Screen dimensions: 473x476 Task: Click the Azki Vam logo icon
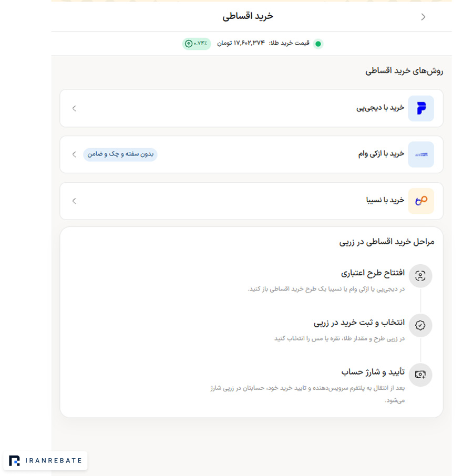pos(421,154)
